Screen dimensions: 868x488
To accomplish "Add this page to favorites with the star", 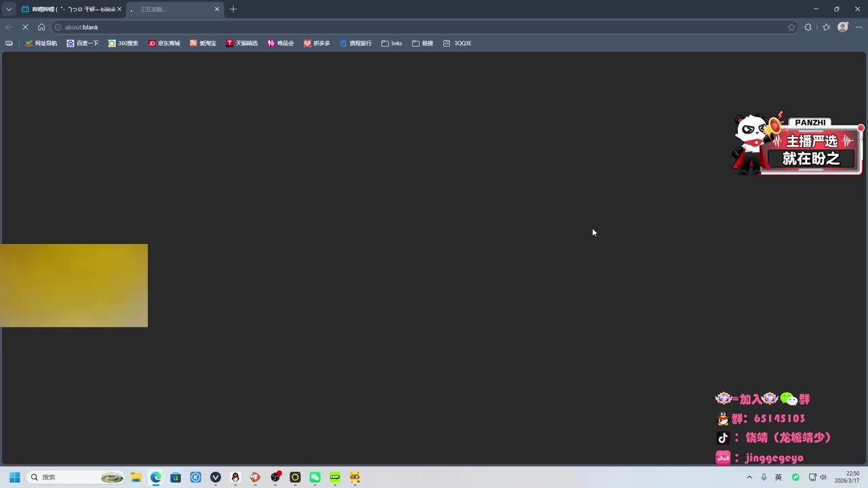I will (791, 27).
